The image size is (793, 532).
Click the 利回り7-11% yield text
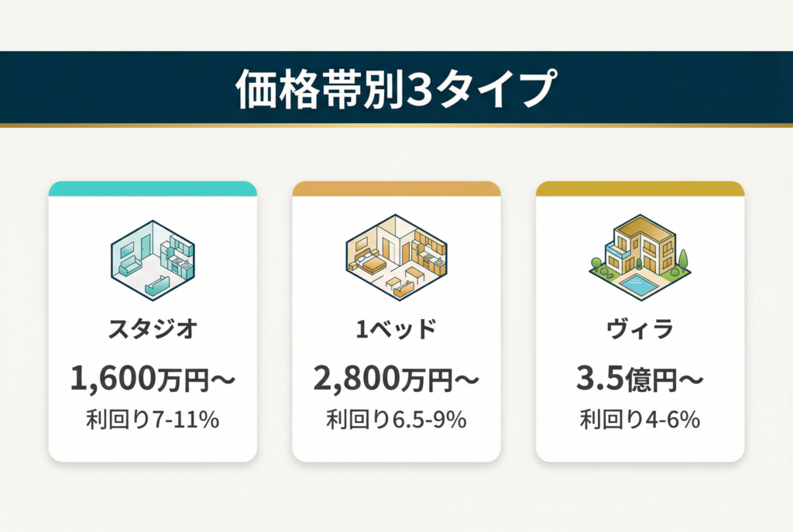tap(153, 420)
